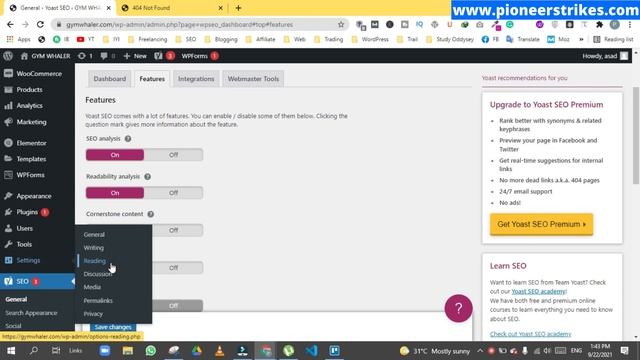The height and width of the screenshot is (360, 640).
Task: Click the address bar URL
Action: coord(180,24)
